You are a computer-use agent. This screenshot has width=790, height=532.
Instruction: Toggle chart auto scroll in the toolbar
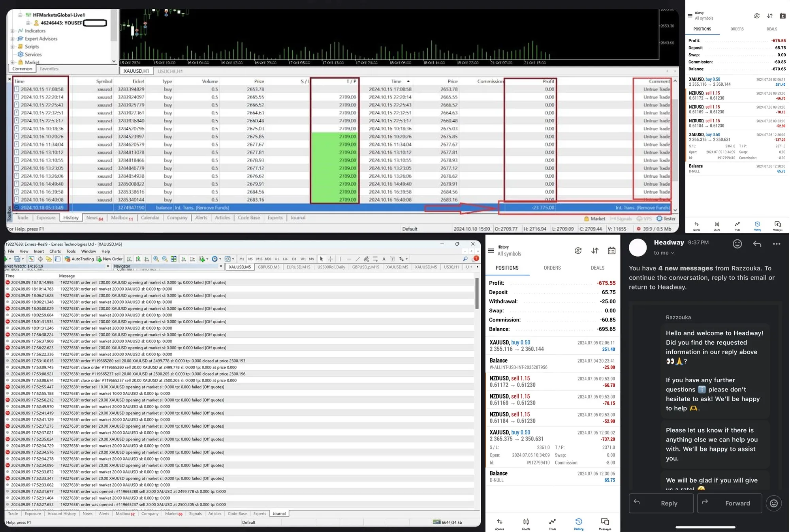[x=183, y=259]
